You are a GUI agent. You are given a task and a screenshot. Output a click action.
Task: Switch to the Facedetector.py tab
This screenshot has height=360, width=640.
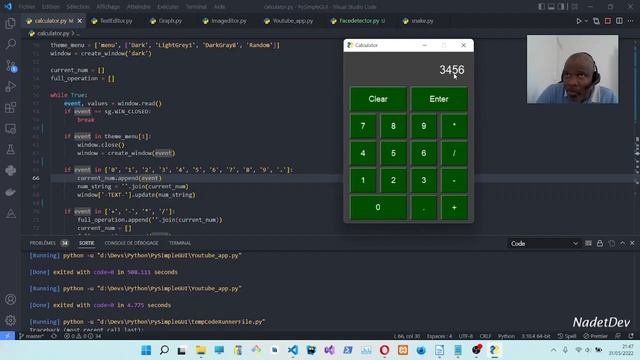[358, 21]
